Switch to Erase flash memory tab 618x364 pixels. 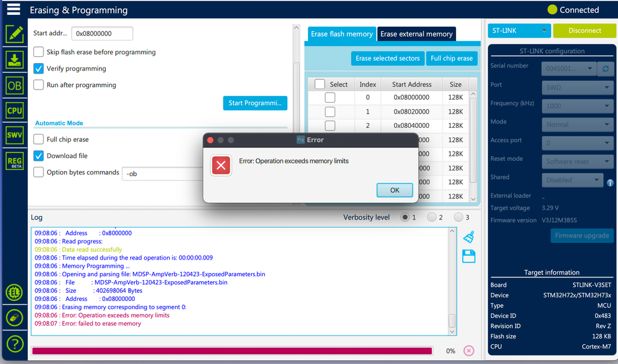click(341, 34)
